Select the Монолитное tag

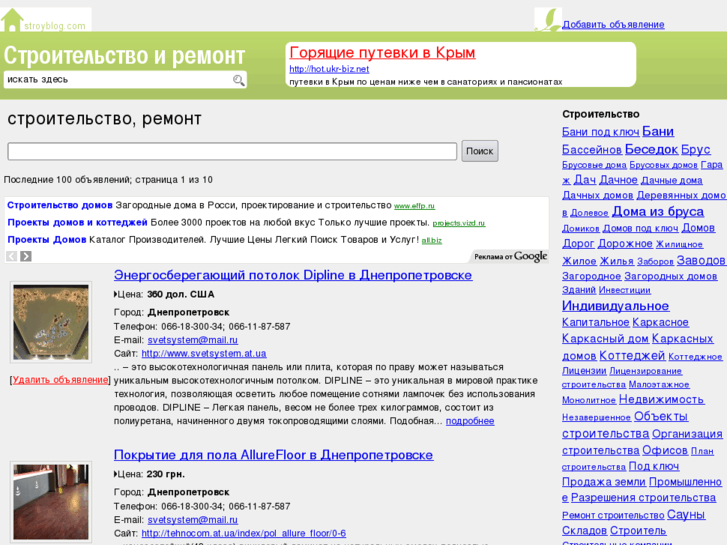click(x=589, y=400)
